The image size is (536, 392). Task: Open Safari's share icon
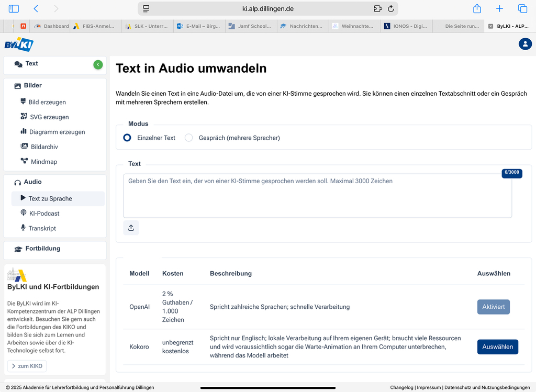pyautogui.click(x=477, y=9)
